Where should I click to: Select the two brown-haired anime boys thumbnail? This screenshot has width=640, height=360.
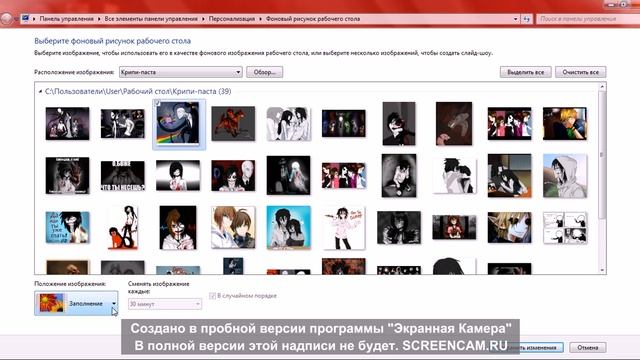click(x=233, y=227)
